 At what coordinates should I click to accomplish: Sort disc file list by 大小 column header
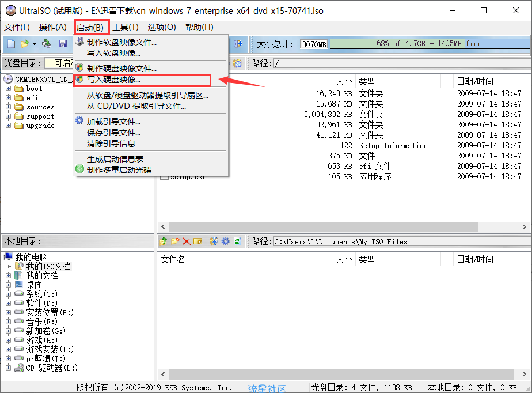pos(327,81)
